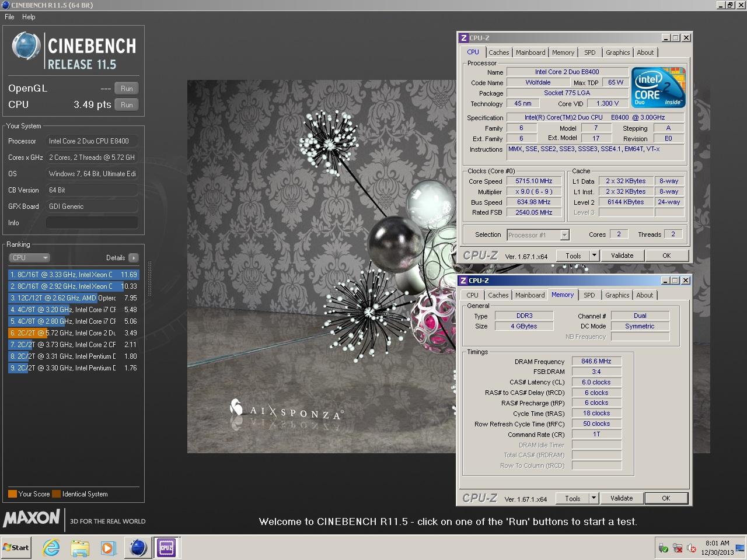The width and height of the screenshot is (747, 560).
Task: Select ranking row 3 AMD Opteron 7.95
Action: (74, 298)
